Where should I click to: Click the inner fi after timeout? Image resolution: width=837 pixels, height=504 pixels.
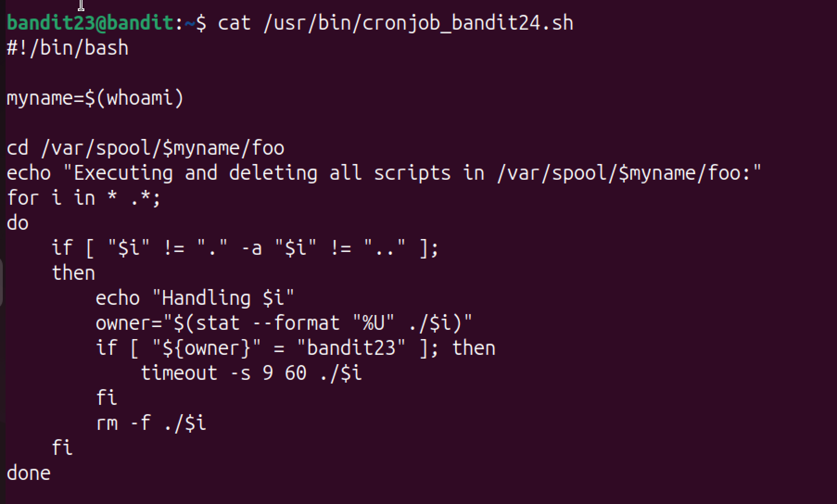pos(106,398)
